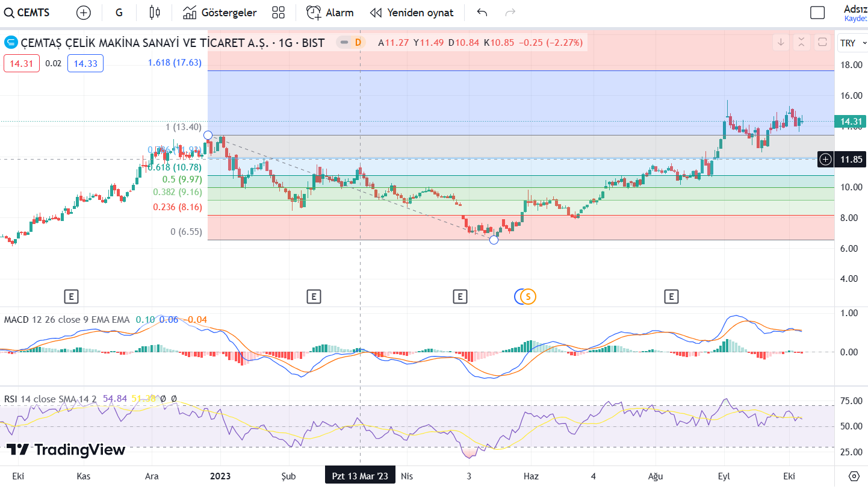
Task: Click the 14.31 last price label
Action: coord(850,122)
